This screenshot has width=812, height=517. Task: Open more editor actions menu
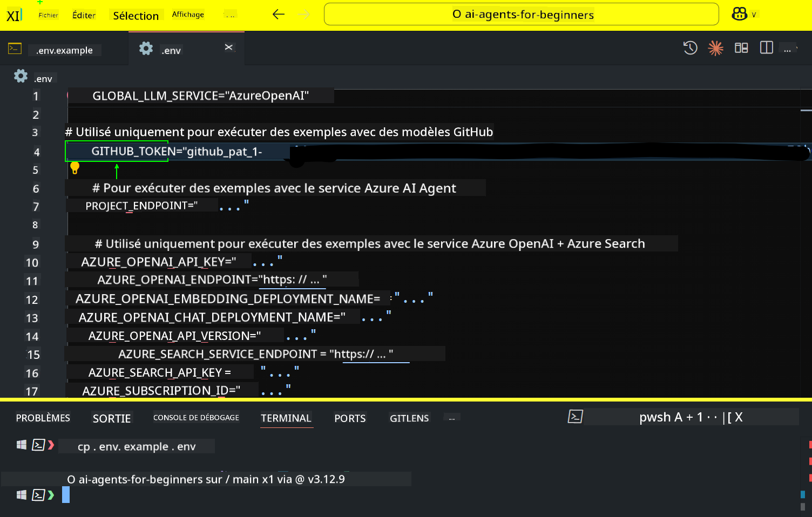click(789, 49)
